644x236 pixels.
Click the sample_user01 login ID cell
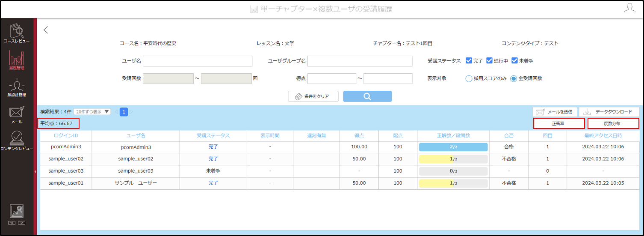[x=66, y=183]
